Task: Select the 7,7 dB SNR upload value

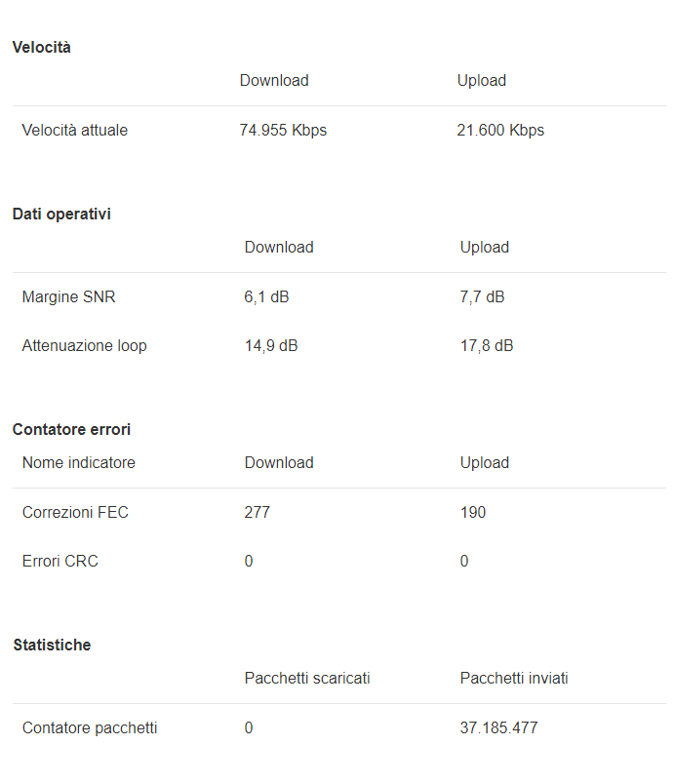Action: (x=482, y=296)
